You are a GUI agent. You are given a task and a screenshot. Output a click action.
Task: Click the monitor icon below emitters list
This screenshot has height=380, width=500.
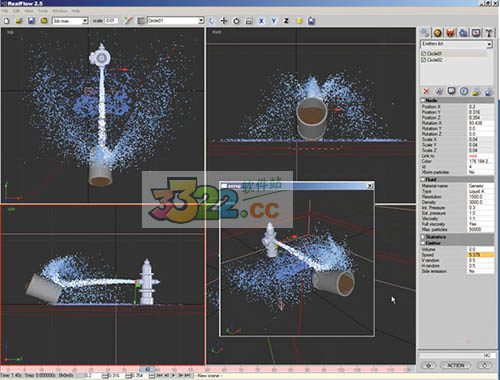451,91
